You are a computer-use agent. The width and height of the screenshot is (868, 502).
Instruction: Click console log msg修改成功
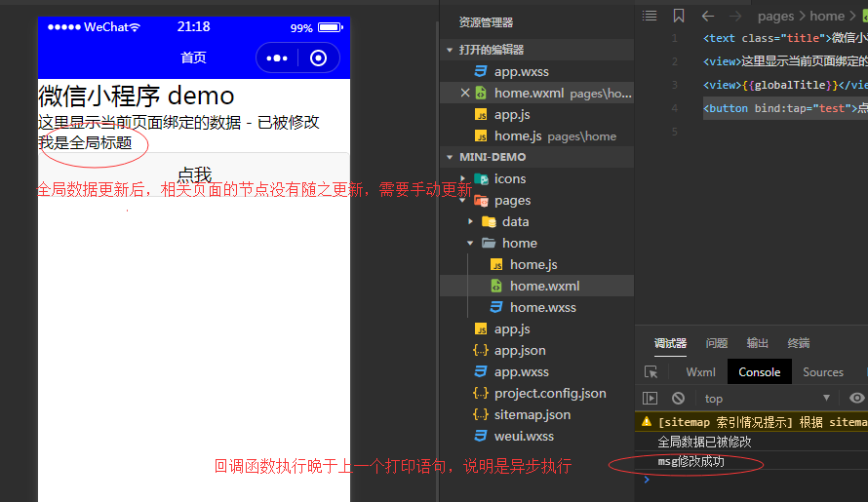pyautogui.click(x=690, y=462)
